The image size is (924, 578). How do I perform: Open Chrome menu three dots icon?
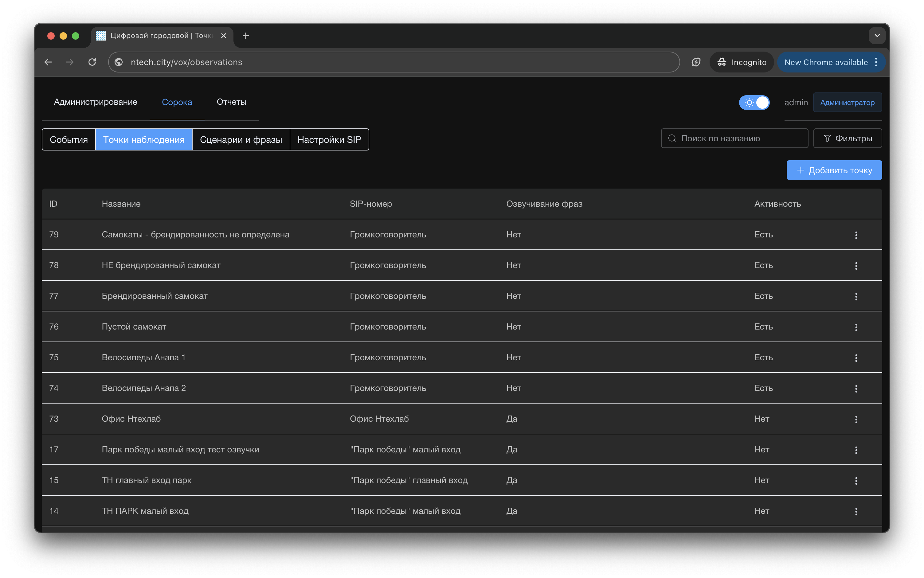[x=876, y=62]
